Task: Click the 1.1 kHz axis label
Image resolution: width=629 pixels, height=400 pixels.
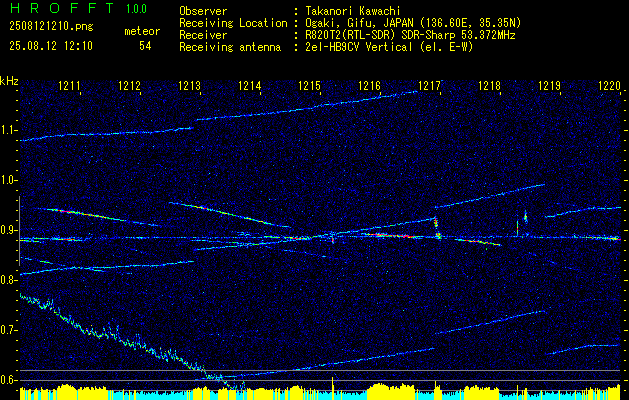Action: coord(8,130)
